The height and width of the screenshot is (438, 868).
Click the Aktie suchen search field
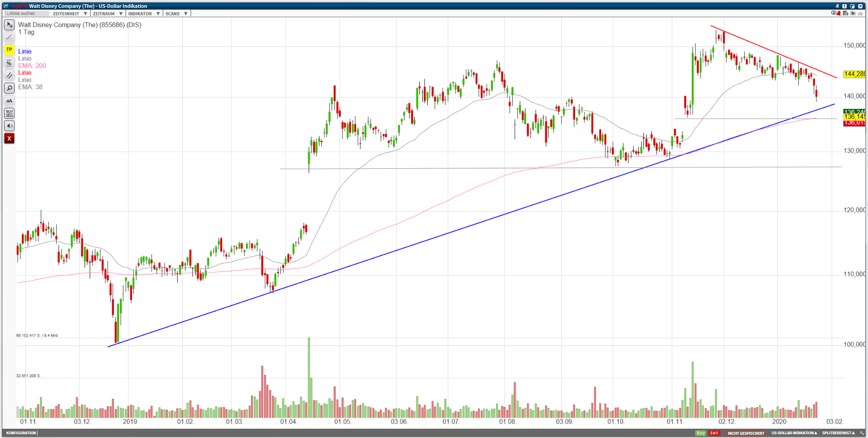tap(27, 13)
